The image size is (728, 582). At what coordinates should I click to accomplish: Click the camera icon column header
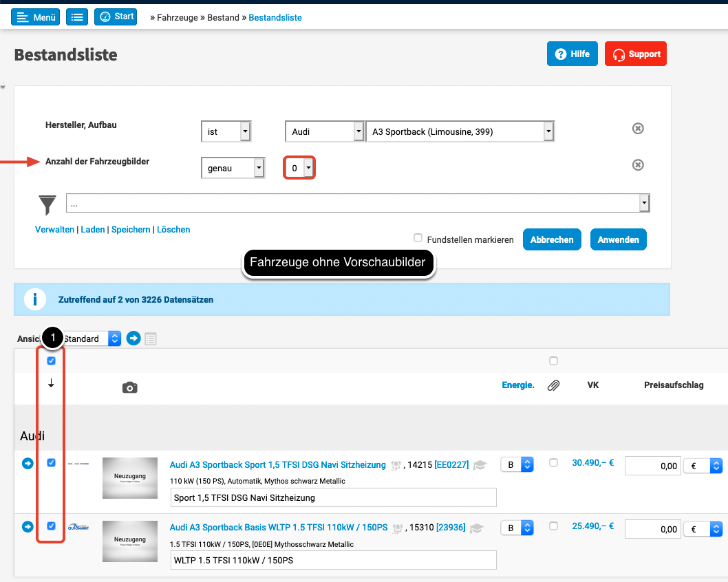(129, 387)
